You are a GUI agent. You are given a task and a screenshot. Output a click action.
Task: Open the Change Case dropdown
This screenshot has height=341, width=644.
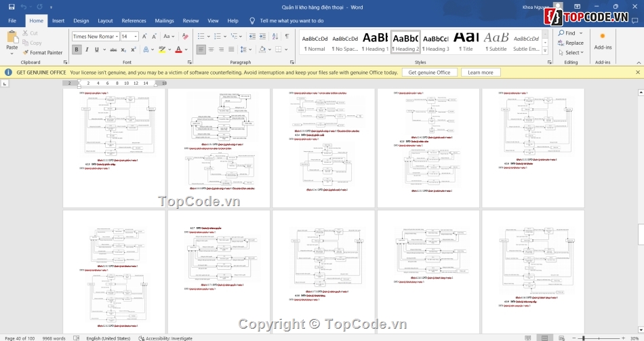pyautogui.click(x=169, y=37)
